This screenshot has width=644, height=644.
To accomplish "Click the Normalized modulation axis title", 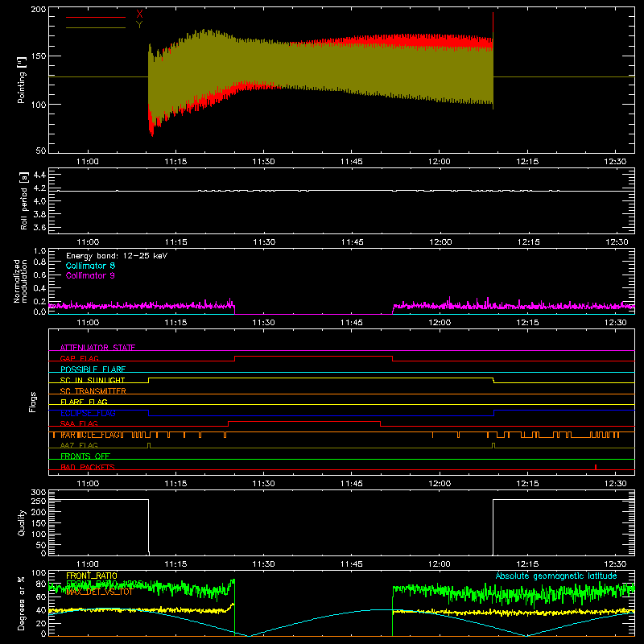I will [20, 281].
